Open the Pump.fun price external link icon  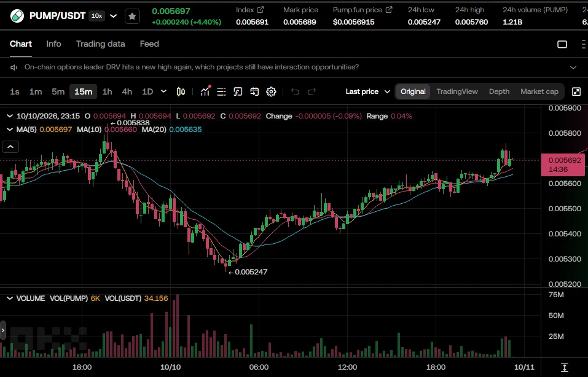(x=389, y=10)
